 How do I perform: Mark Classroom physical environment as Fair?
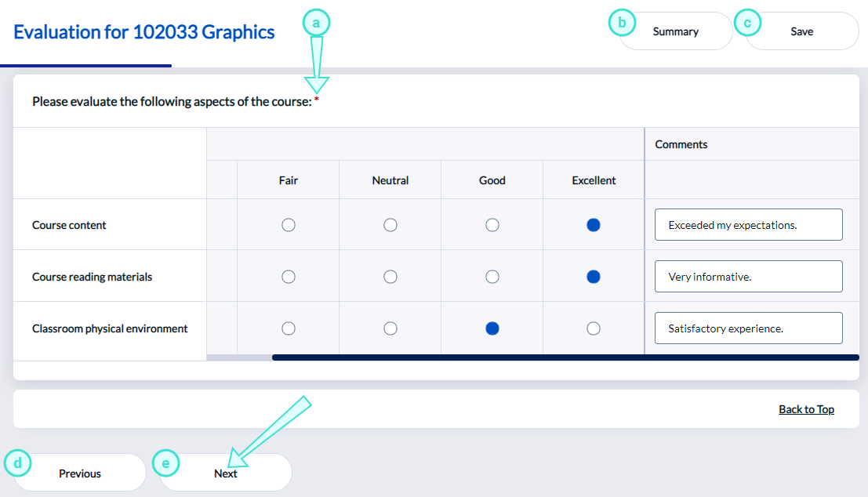[289, 328]
